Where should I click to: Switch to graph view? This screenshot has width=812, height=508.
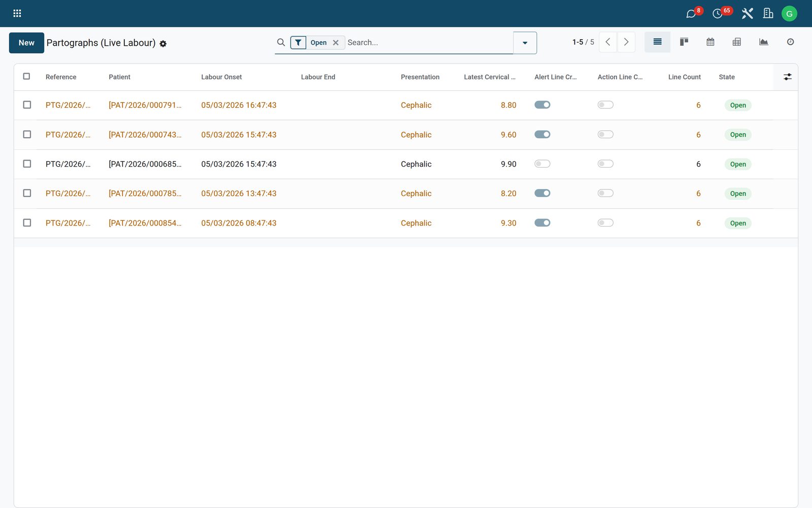pyautogui.click(x=763, y=42)
